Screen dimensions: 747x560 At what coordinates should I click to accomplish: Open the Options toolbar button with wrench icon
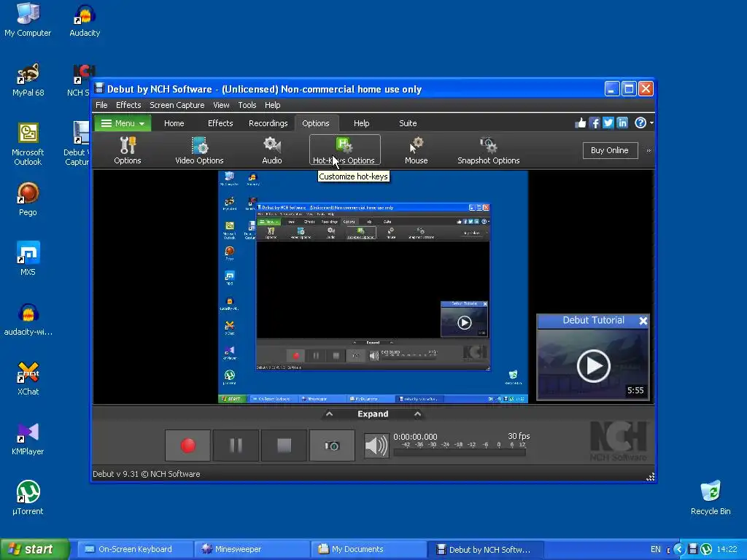click(x=127, y=150)
